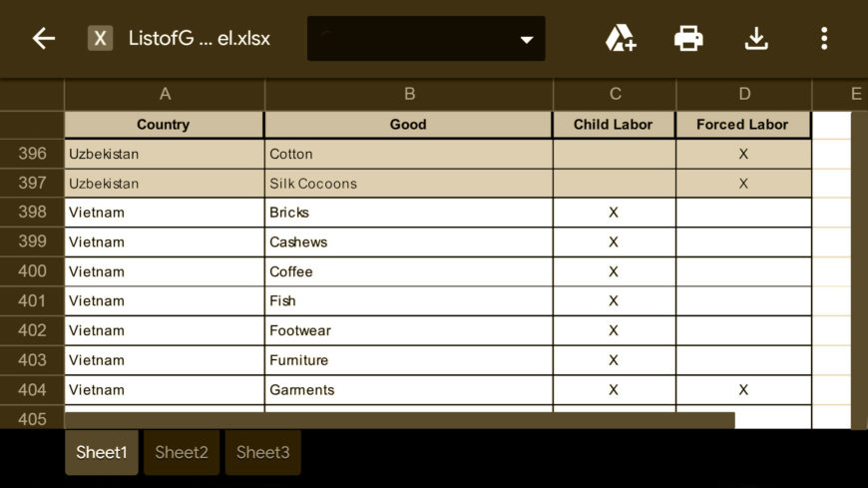
Task: Click the vertical scrollbar on right
Action: point(860,270)
